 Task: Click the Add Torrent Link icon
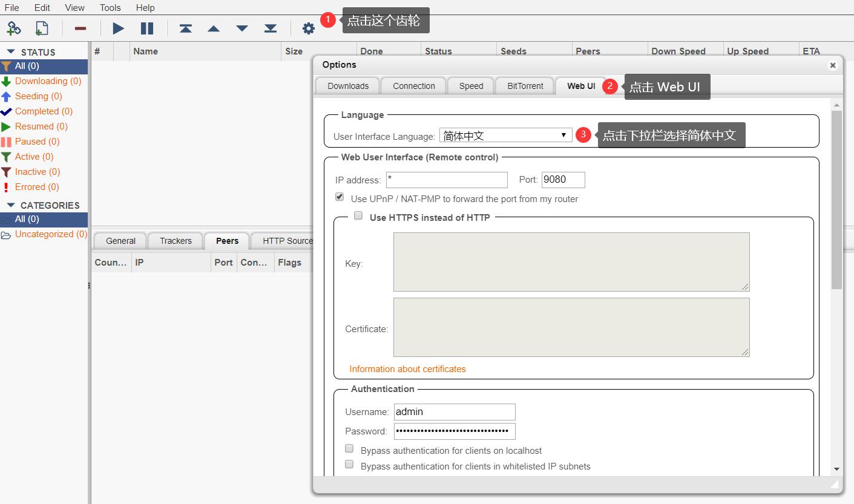13,28
